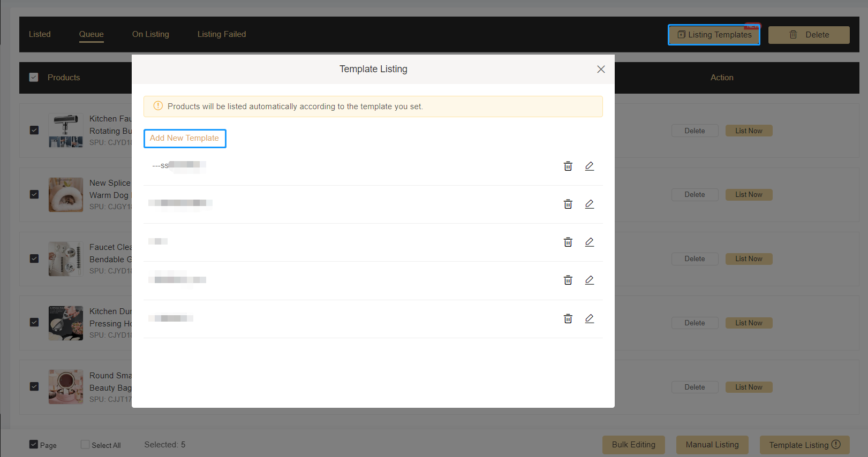Open Listing Templates in top bar

click(x=714, y=35)
